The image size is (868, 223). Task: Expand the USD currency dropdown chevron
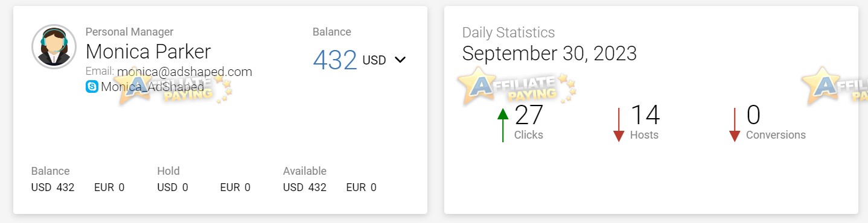(400, 60)
